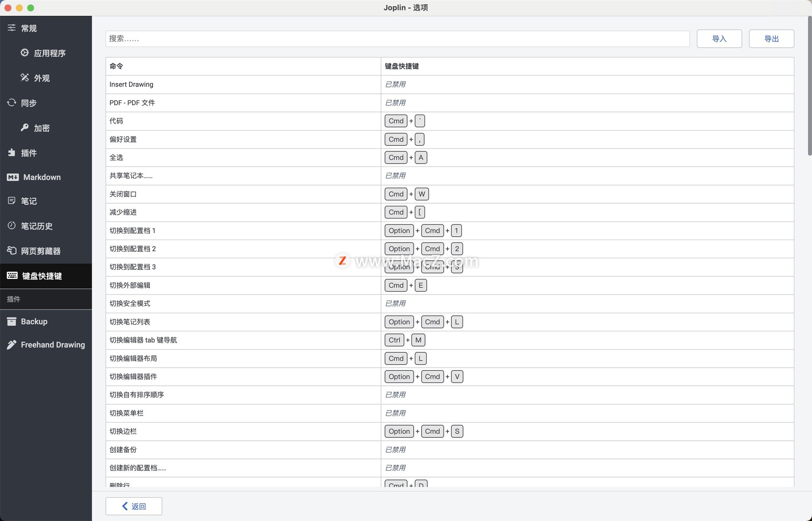Click the 导出 export button
812x521 pixels.
(771, 39)
